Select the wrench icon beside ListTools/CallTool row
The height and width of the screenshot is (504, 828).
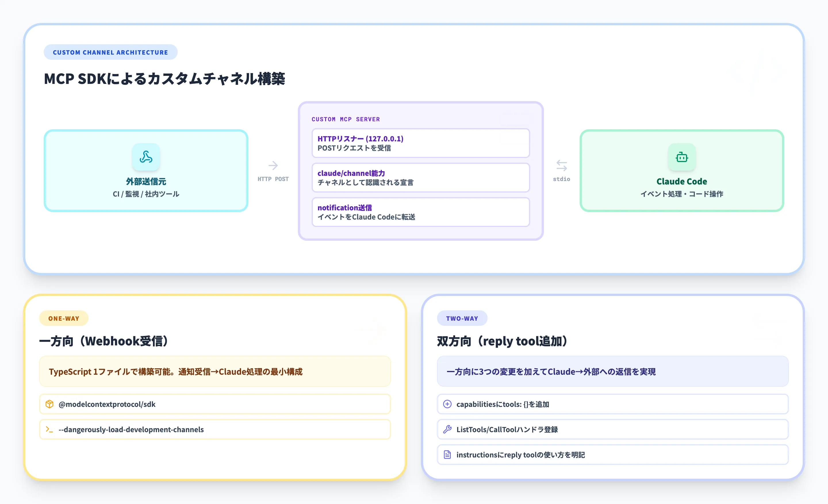pos(447,429)
